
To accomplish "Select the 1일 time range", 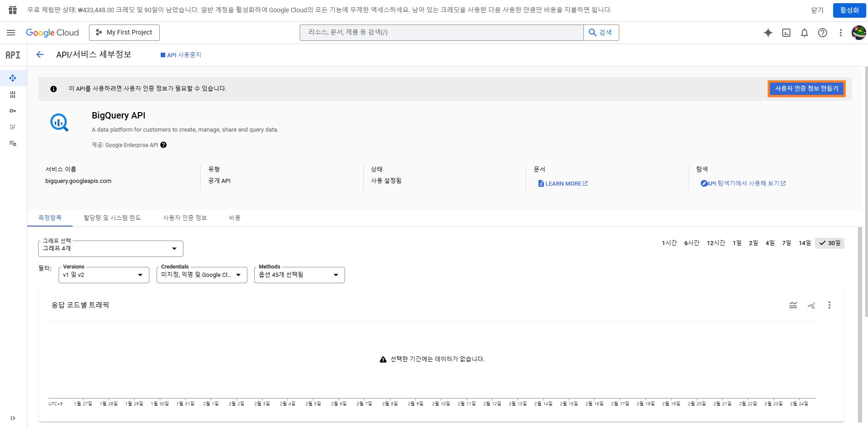I will pos(737,243).
